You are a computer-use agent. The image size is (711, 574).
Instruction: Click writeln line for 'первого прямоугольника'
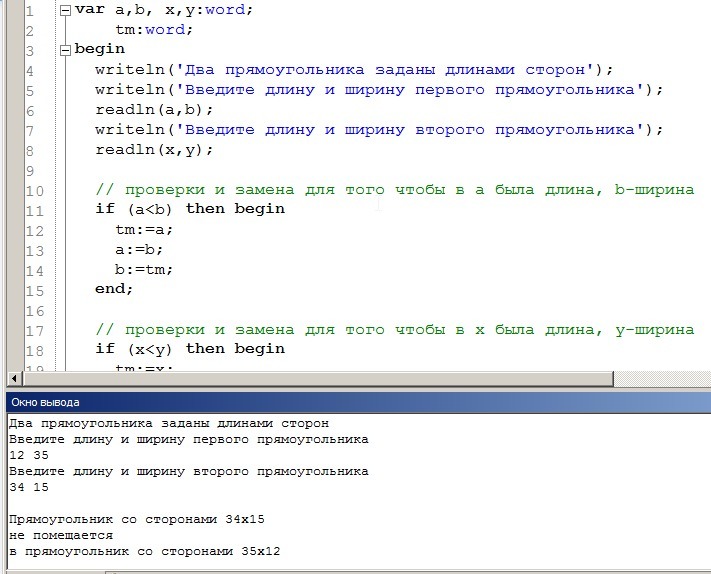pos(379,90)
